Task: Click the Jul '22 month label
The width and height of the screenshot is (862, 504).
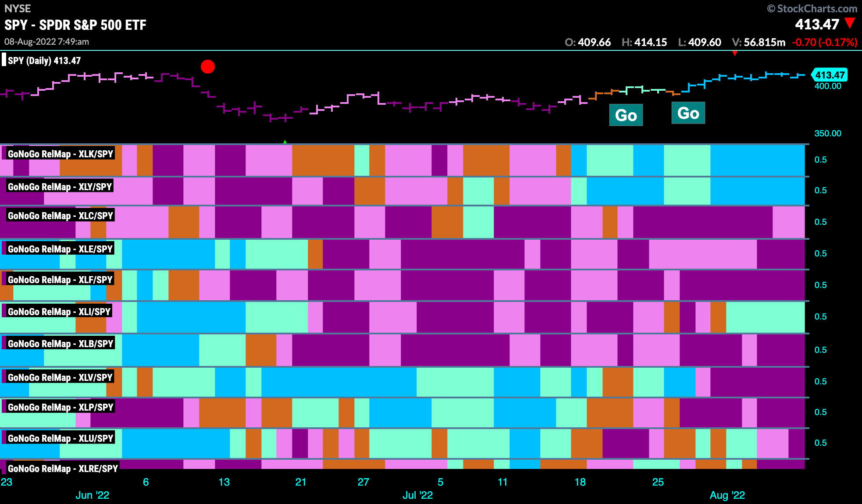Action: [417, 495]
